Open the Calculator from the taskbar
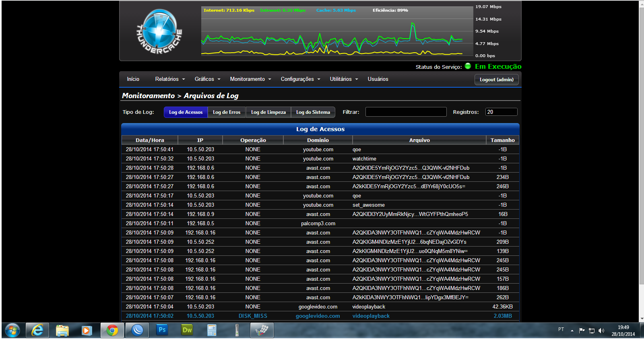The height and width of the screenshot is (362, 644). 212,331
